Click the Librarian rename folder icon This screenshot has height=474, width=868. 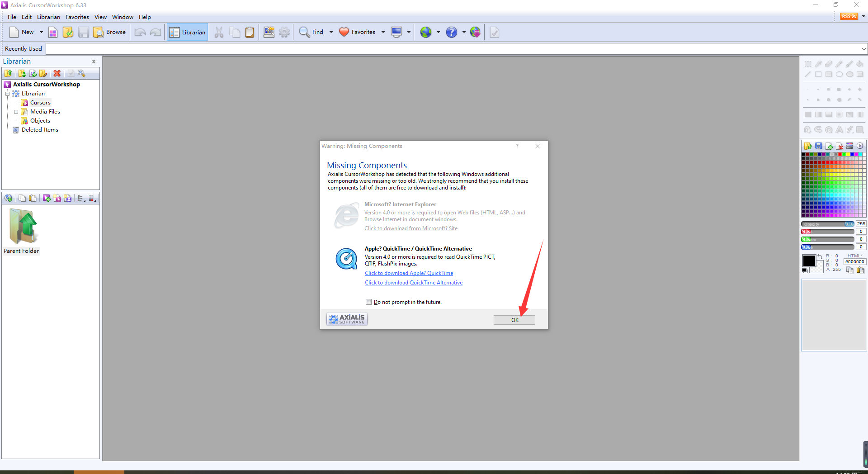click(43, 73)
